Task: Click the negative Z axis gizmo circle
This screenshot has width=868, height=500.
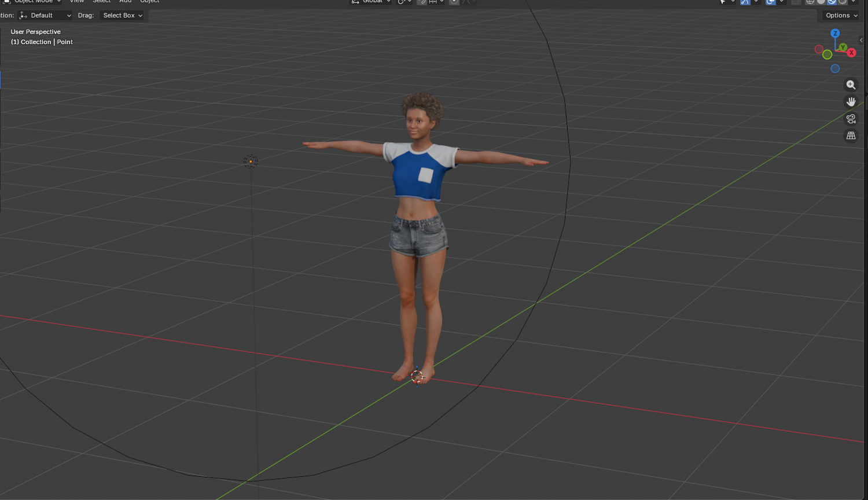Action: coord(835,69)
